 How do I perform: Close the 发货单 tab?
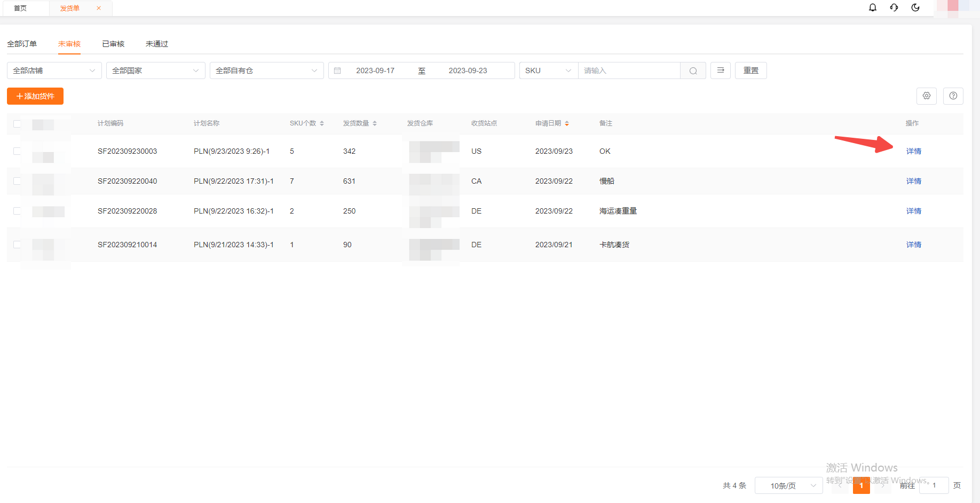[99, 8]
